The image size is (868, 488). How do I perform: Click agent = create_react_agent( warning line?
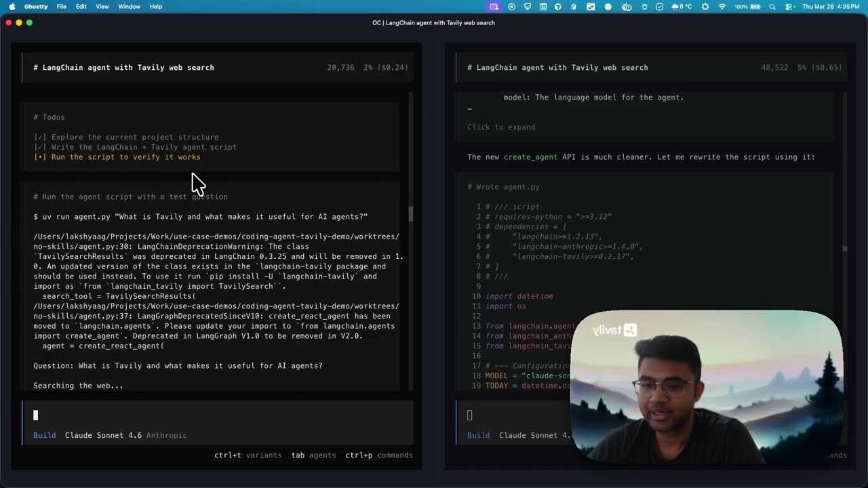point(103,346)
